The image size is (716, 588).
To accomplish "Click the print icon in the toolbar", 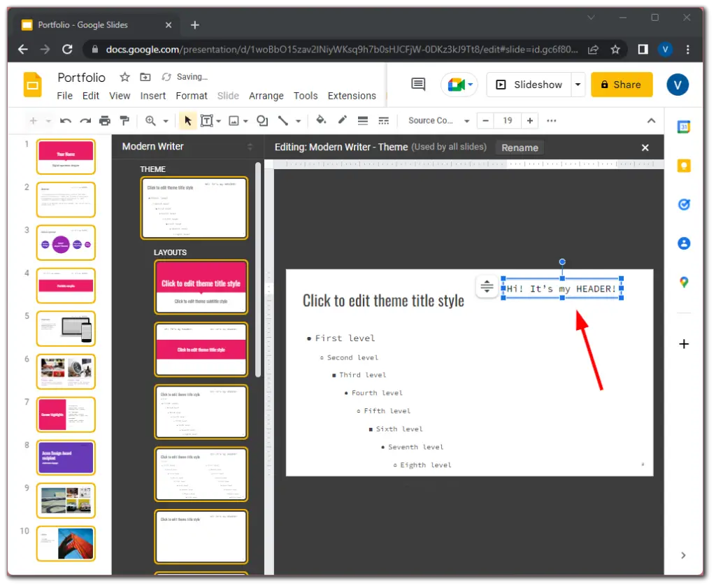I will [x=104, y=120].
